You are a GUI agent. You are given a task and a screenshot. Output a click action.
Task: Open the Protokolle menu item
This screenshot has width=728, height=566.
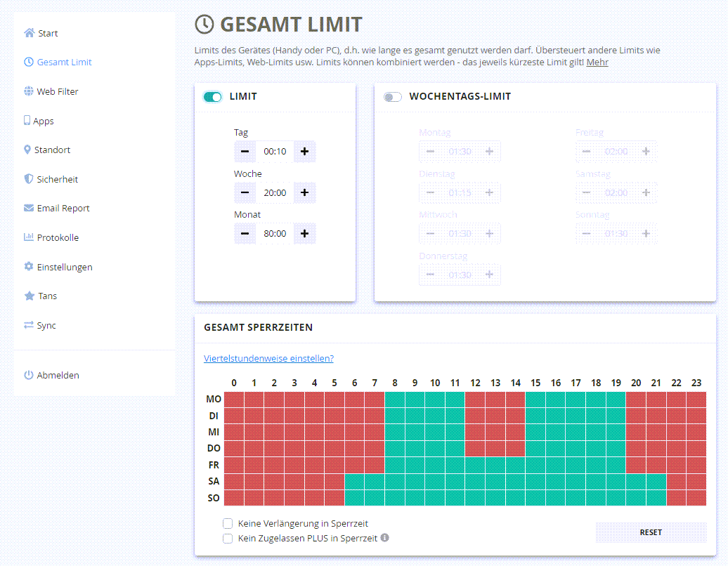click(x=57, y=237)
